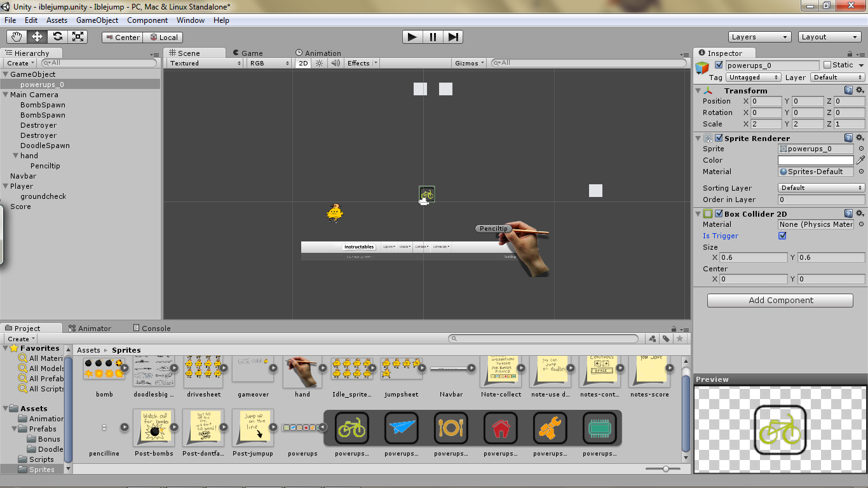This screenshot has height=488, width=868.
Task: Start Play mode with the Play button
Action: point(412,37)
